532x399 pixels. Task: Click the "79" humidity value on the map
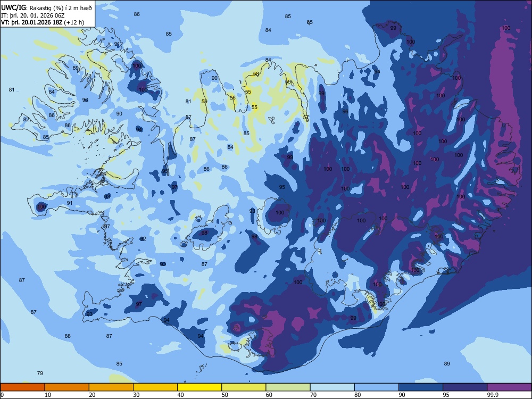40,373
